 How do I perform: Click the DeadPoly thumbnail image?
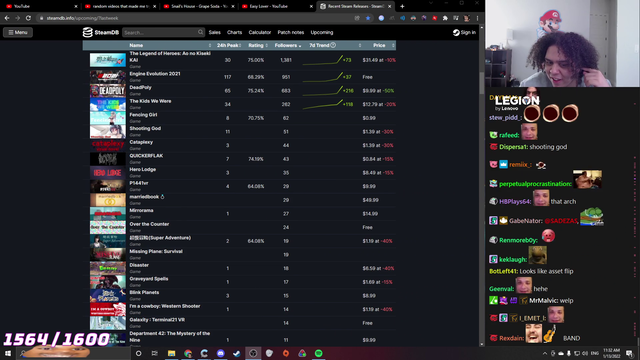click(x=108, y=91)
